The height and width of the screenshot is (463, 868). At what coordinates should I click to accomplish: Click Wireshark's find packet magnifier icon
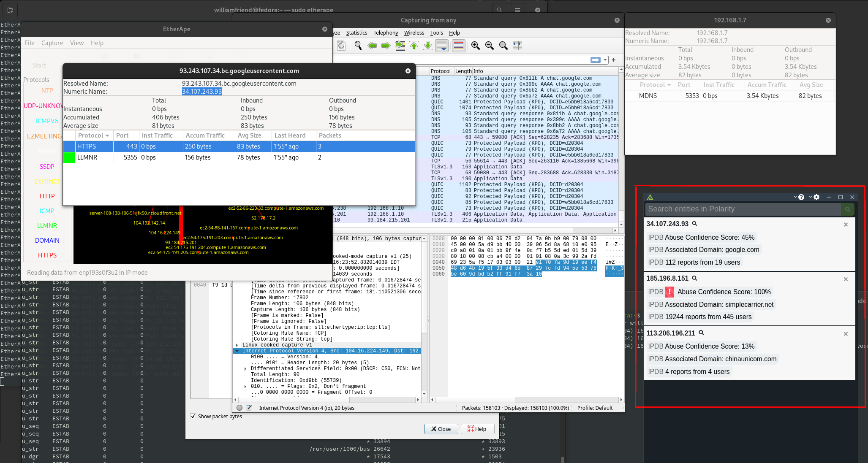click(x=358, y=46)
